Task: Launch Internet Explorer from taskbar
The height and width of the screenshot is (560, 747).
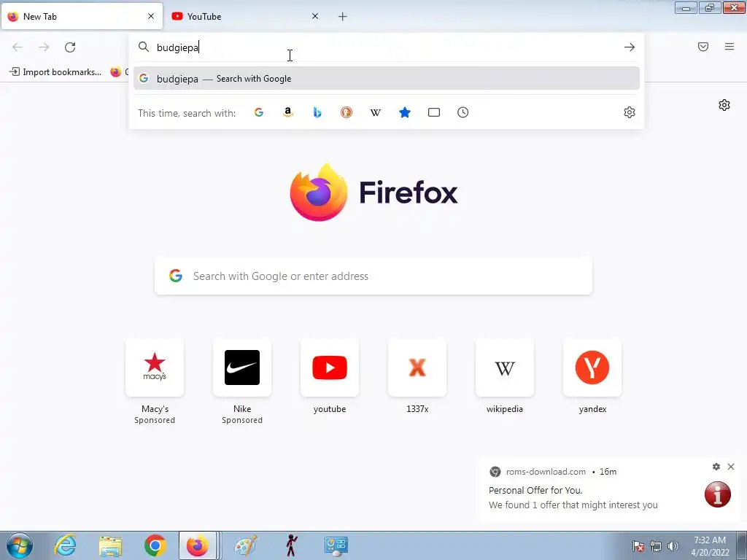Action: pos(65,545)
